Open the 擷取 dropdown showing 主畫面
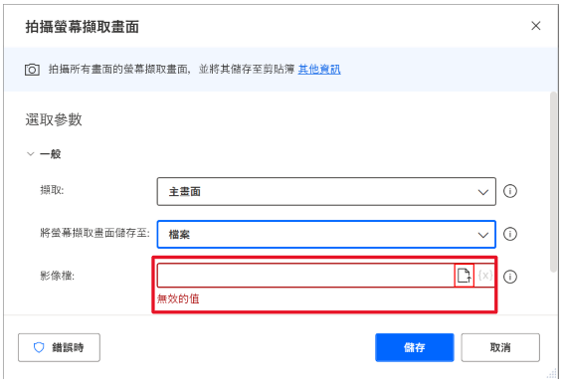564x392 pixels. (326, 191)
